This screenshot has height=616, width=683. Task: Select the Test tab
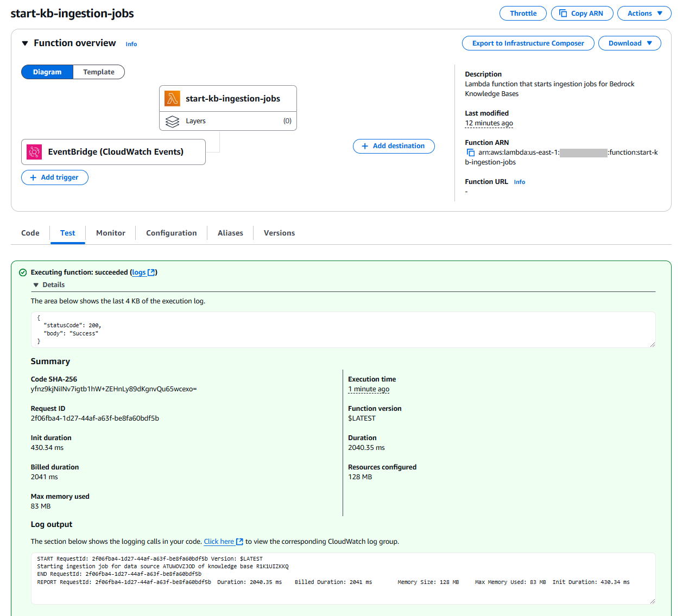coord(68,233)
